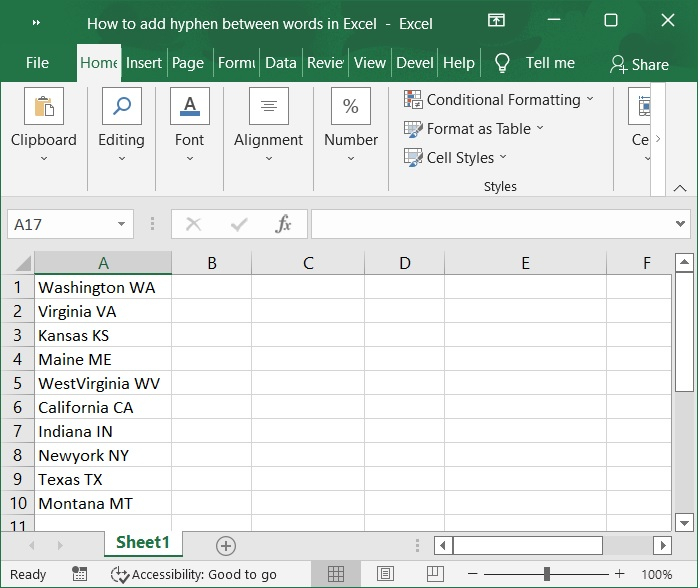
Task: Click the zoom slider handle
Action: pyautogui.click(x=547, y=574)
